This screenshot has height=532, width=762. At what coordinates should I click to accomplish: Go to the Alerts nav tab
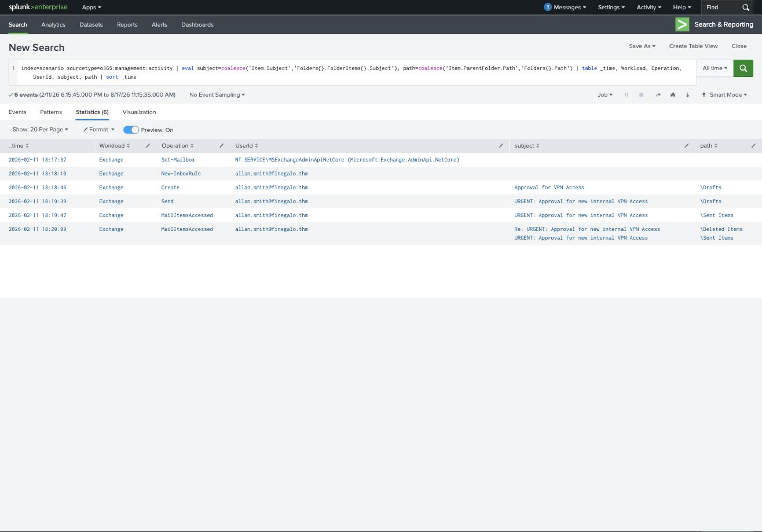click(x=159, y=25)
